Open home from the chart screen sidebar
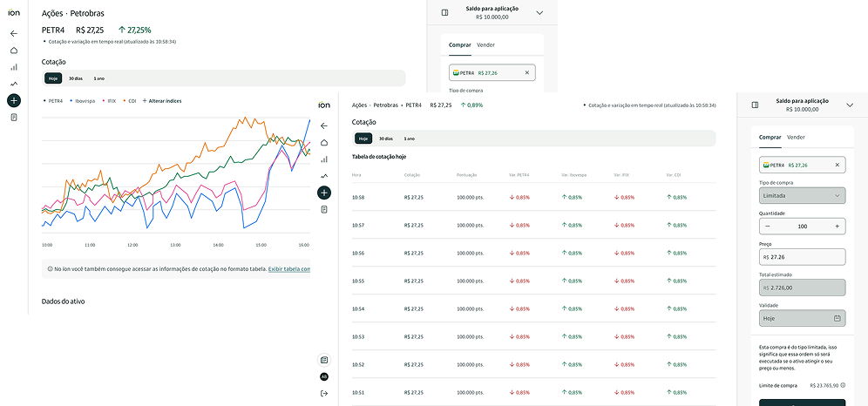The image size is (868, 406). 14,51
